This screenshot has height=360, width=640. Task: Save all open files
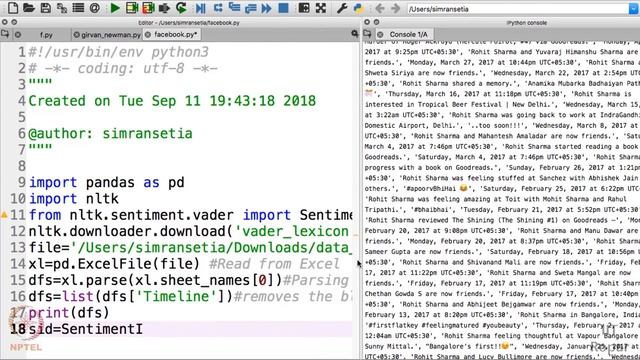[62, 8]
